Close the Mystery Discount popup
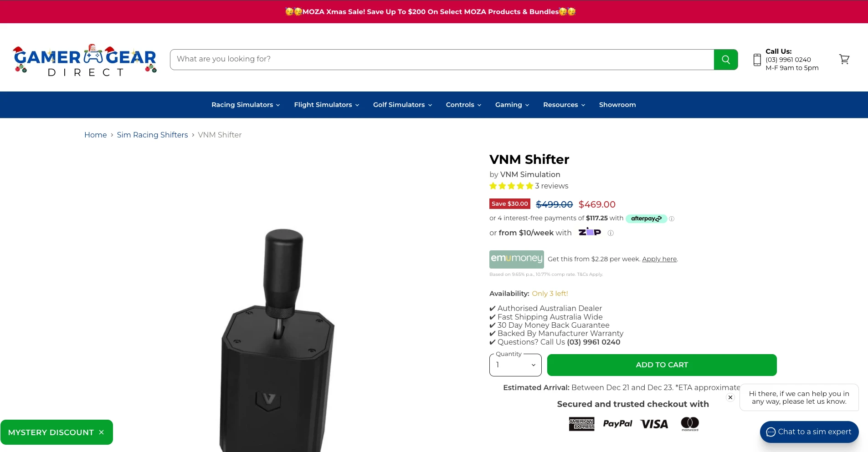The image size is (868, 452). tap(102, 432)
